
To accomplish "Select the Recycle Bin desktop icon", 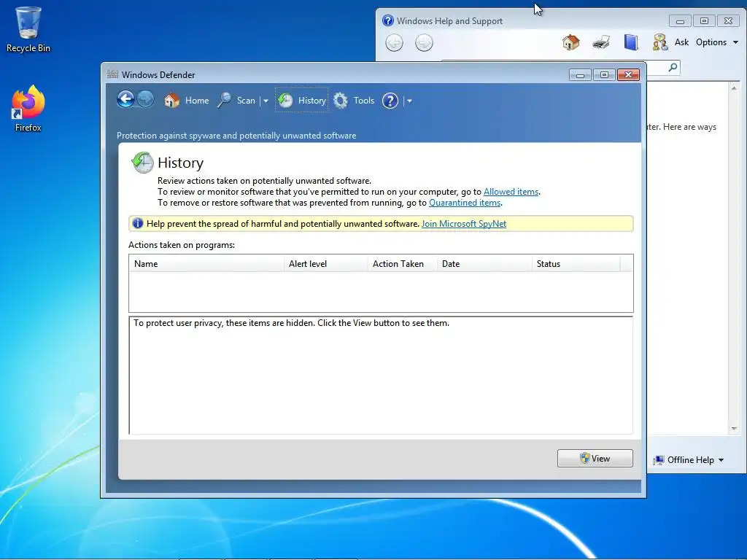I will point(28,29).
